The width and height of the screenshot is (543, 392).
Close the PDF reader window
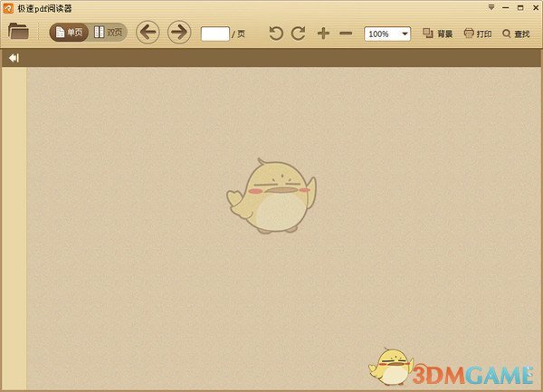tap(536, 7)
